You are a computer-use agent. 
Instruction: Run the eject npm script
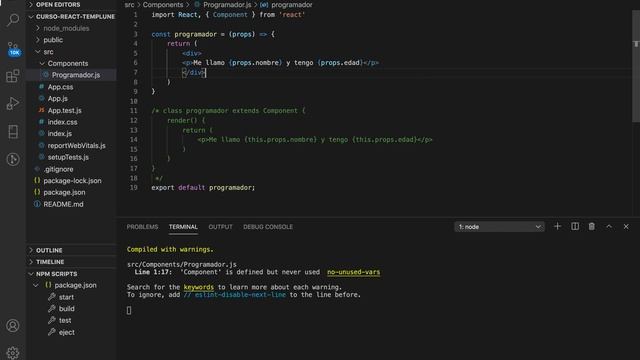pos(67,332)
